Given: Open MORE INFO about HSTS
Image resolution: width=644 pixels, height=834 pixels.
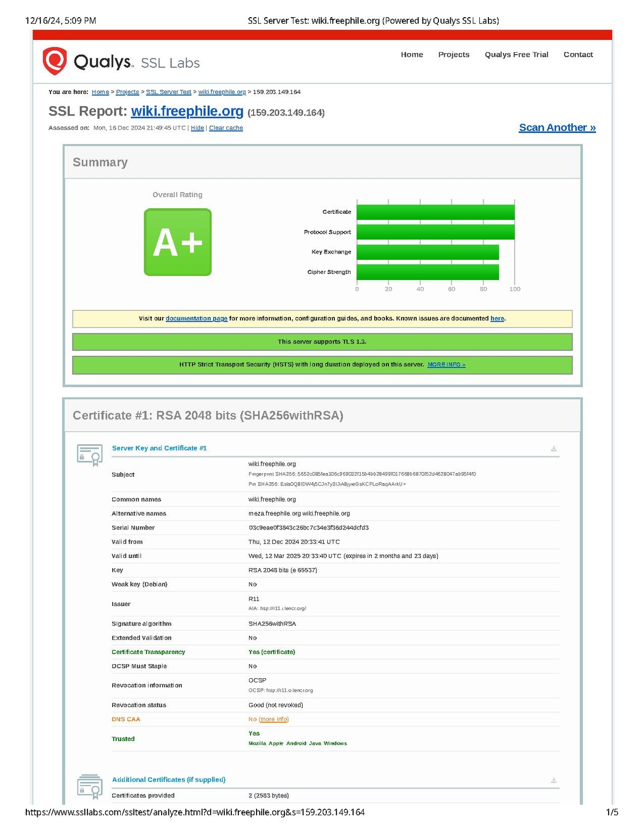Looking at the screenshot, I should coord(447,364).
